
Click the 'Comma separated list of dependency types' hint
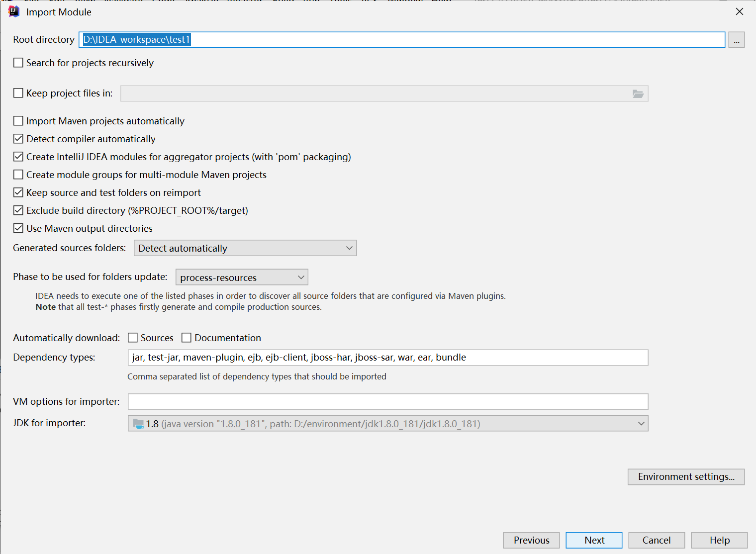(257, 376)
